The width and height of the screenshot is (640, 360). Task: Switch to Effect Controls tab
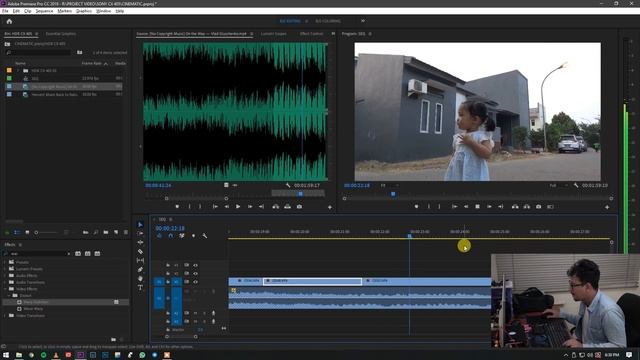click(x=311, y=34)
